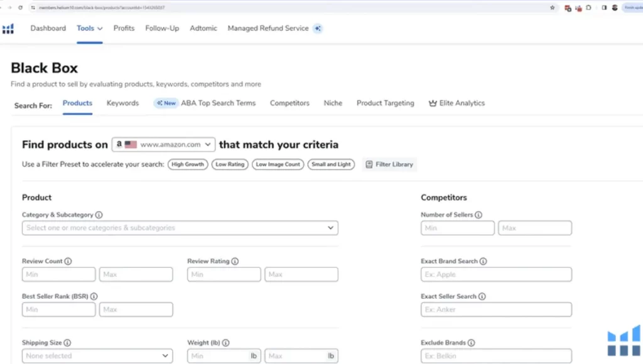Bookmark this page with the star icon
The height and width of the screenshot is (364, 643).
[552, 8]
